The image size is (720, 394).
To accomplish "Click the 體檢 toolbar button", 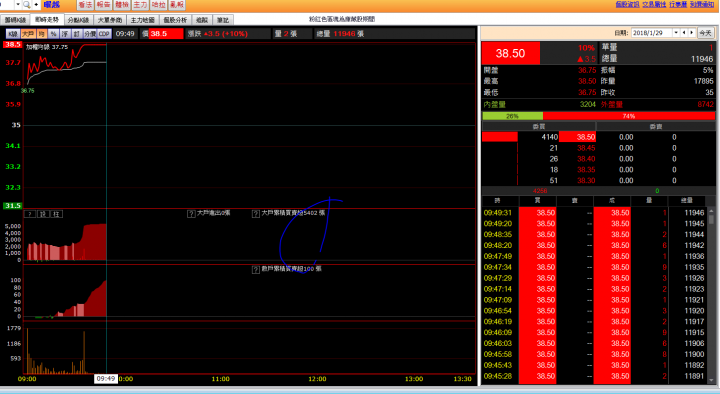I will tap(122, 5).
